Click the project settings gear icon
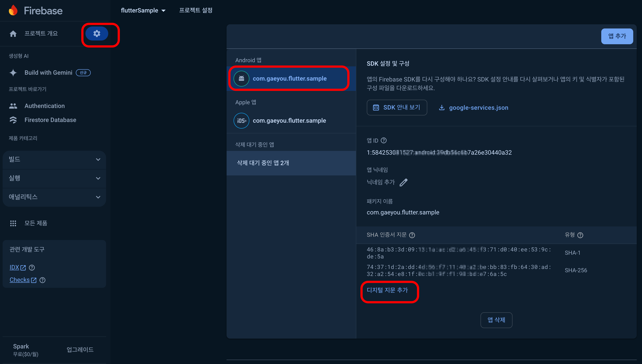Viewport: 642px width, 364px height. pyautogui.click(x=97, y=34)
